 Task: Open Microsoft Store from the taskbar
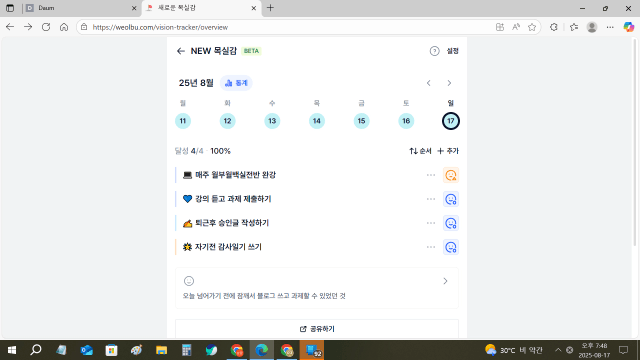(111, 350)
